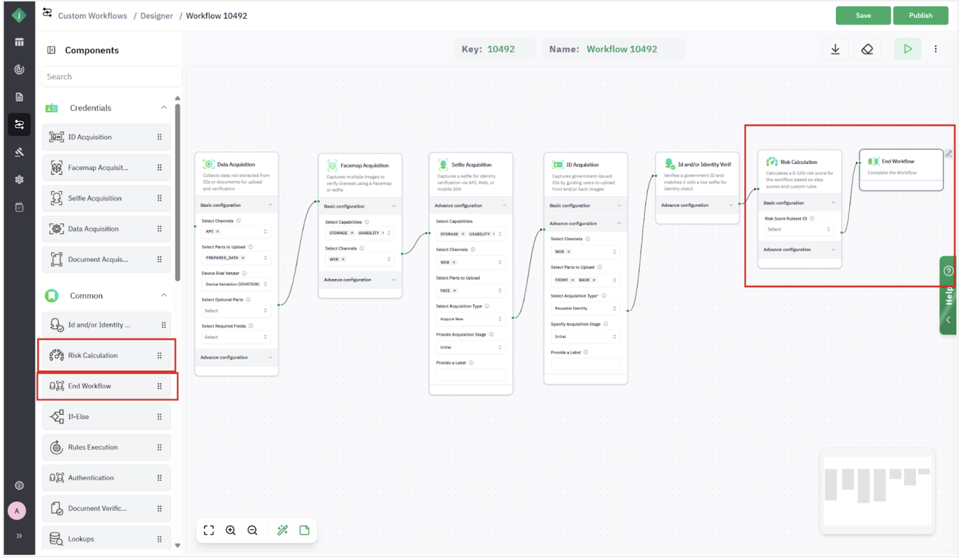Zoom in on the canvas
This screenshot has height=560, width=959.
[x=231, y=530]
